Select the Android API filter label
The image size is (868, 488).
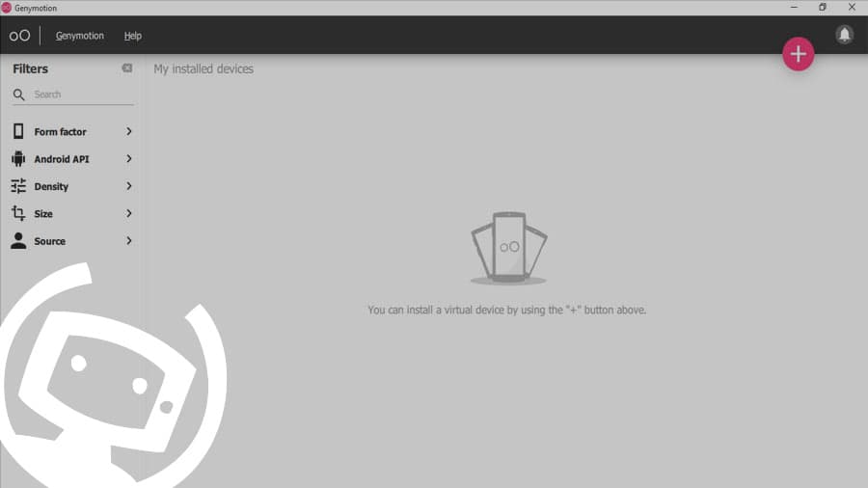tap(62, 159)
